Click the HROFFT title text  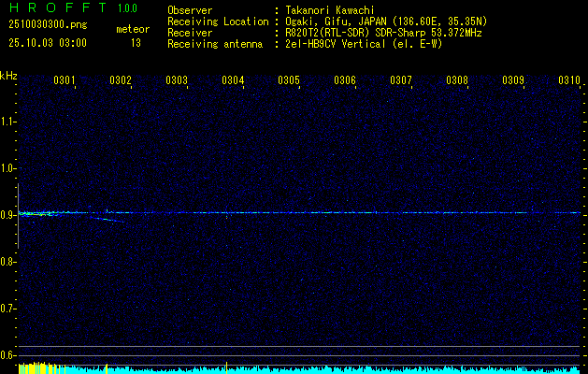point(58,7)
